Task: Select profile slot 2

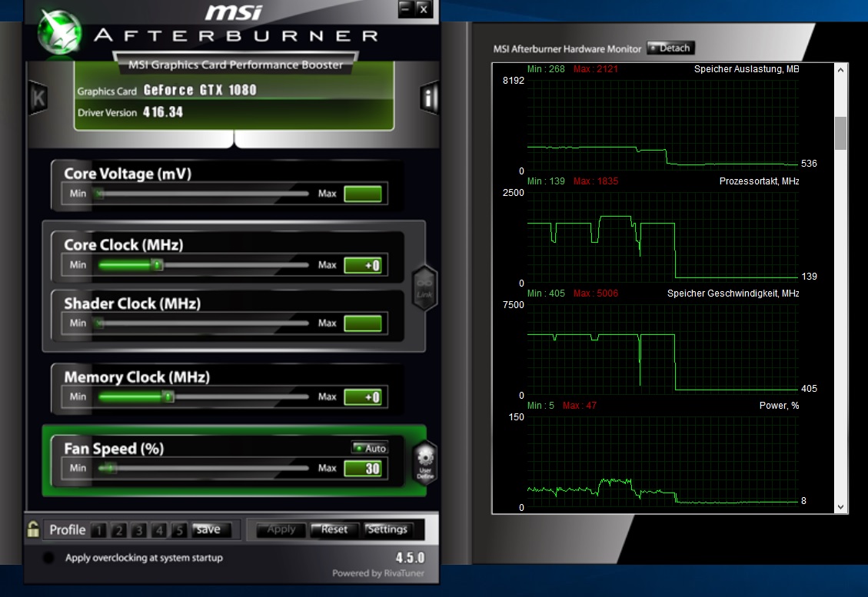Action: (x=118, y=530)
